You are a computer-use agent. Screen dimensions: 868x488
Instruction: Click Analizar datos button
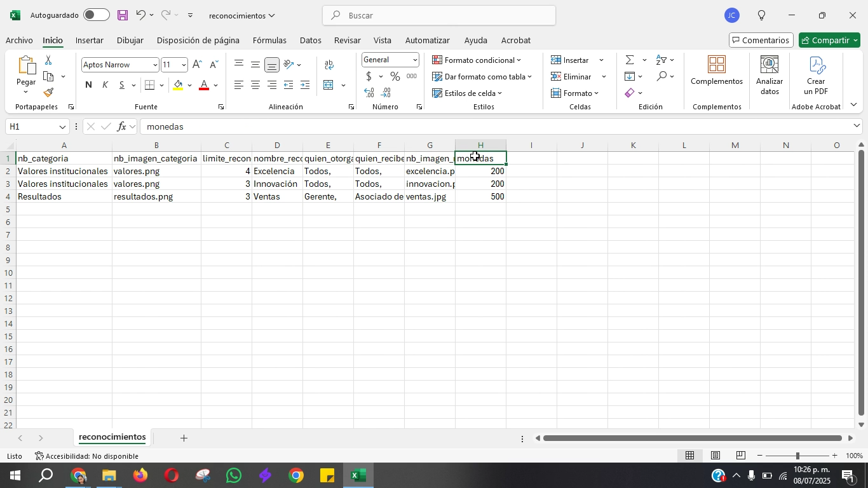point(770,76)
